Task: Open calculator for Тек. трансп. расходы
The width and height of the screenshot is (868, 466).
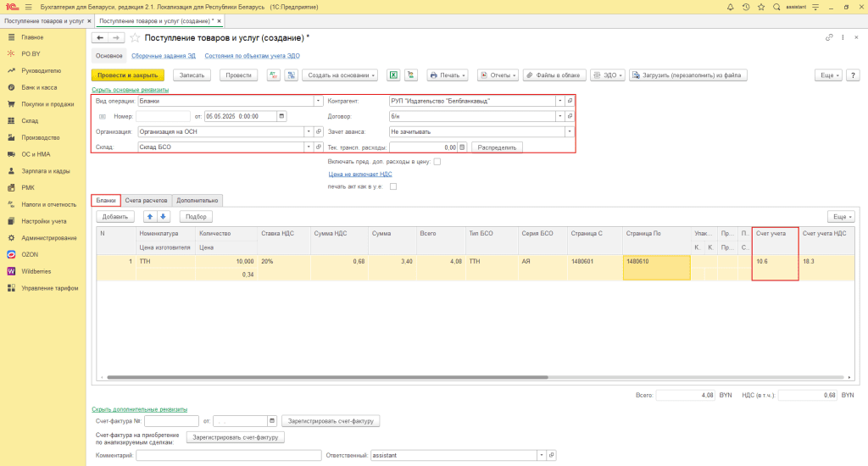Action: click(x=462, y=147)
